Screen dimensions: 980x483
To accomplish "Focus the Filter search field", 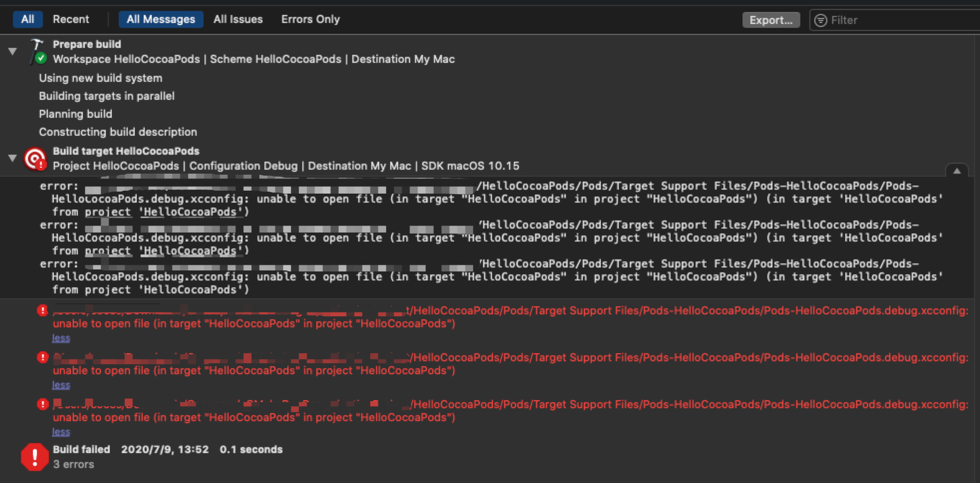I will (x=894, y=20).
